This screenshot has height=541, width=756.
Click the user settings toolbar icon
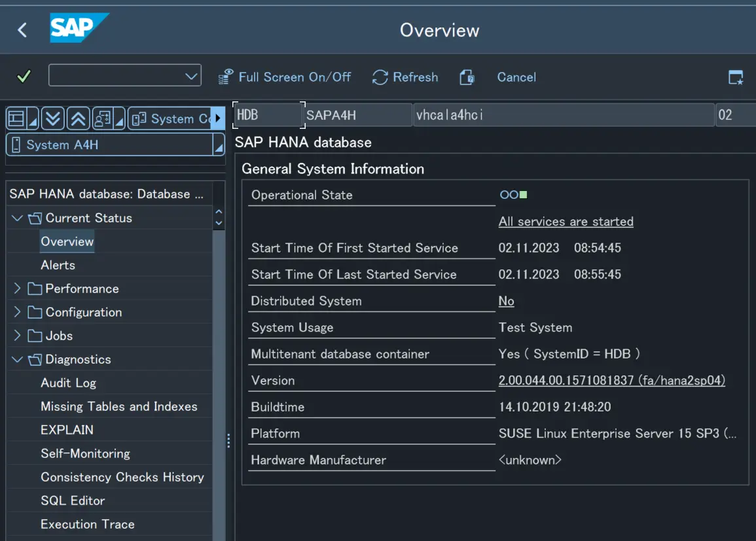click(103, 118)
